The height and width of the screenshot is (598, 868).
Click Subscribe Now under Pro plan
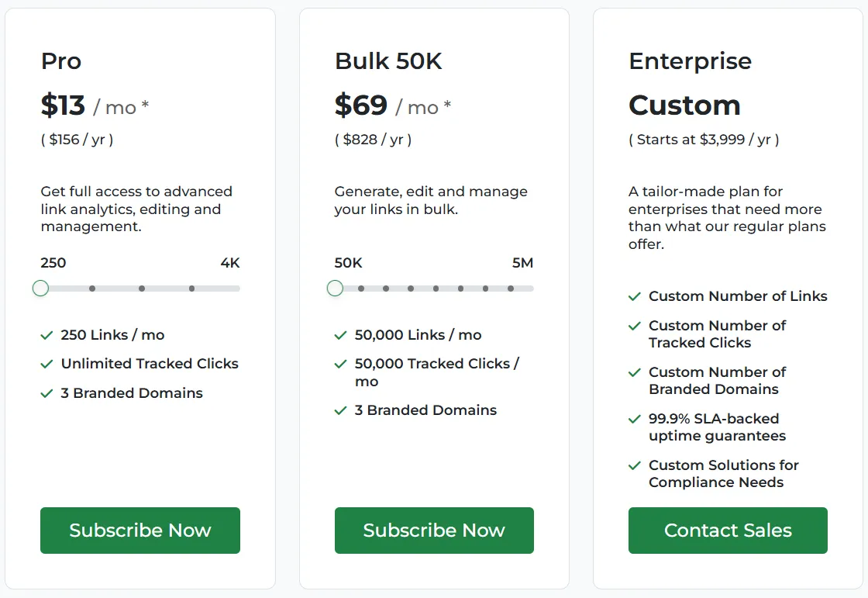click(140, 531)
